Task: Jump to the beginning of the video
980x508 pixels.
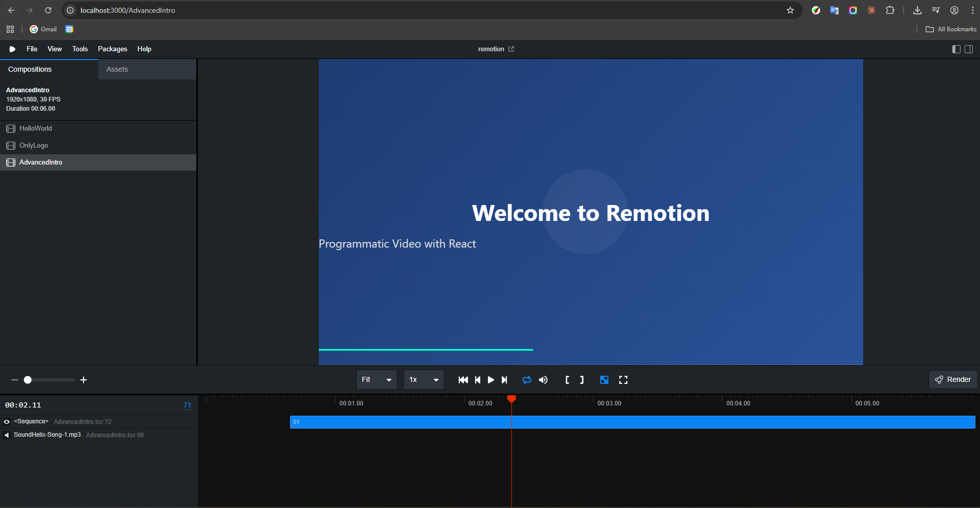Action: 463,380
